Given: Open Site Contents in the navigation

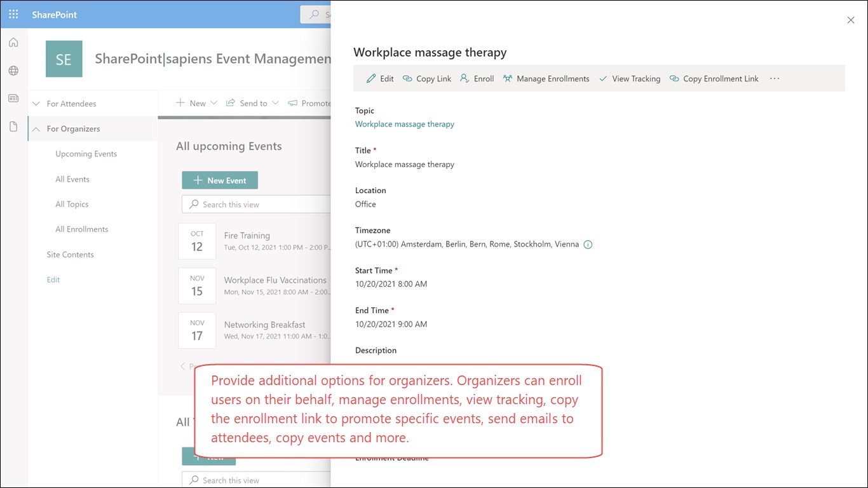Looking at the screenshot, I should [70, 255].
